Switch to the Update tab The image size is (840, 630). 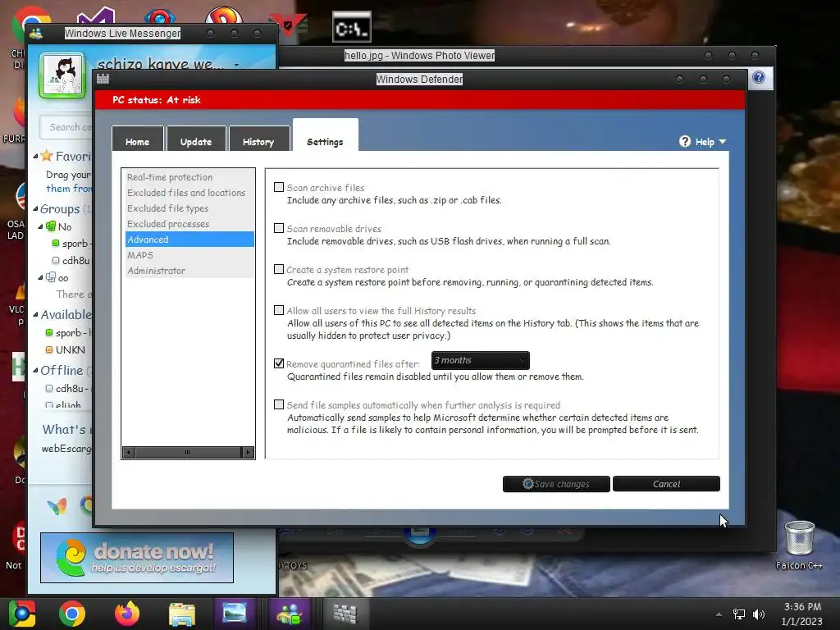[x=196, y=139]
